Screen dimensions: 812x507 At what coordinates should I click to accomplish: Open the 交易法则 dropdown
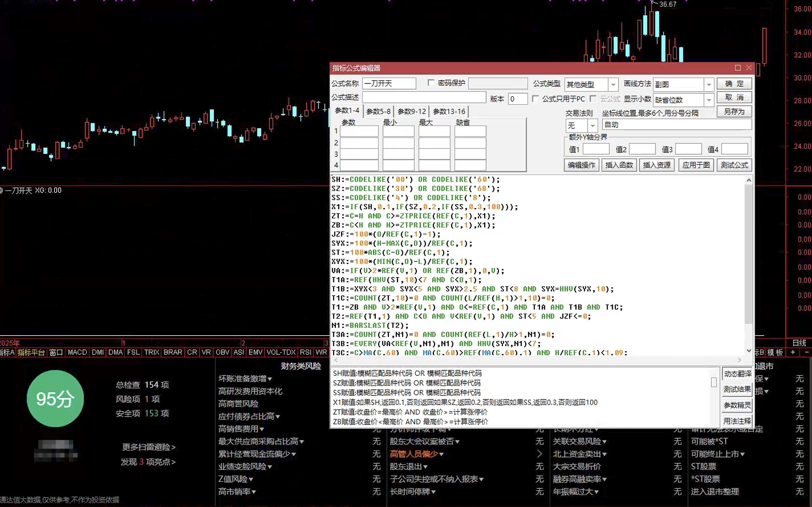coord(592,126)
